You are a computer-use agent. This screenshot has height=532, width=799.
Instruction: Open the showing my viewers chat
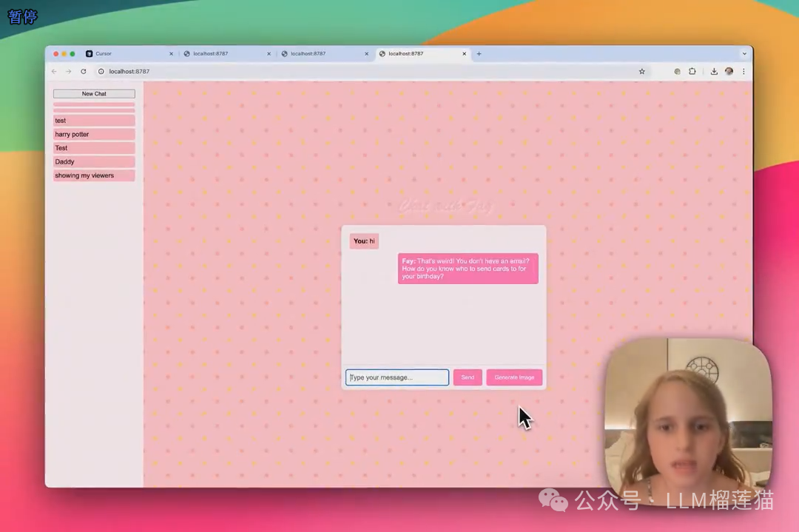click(x=94, y=175)
